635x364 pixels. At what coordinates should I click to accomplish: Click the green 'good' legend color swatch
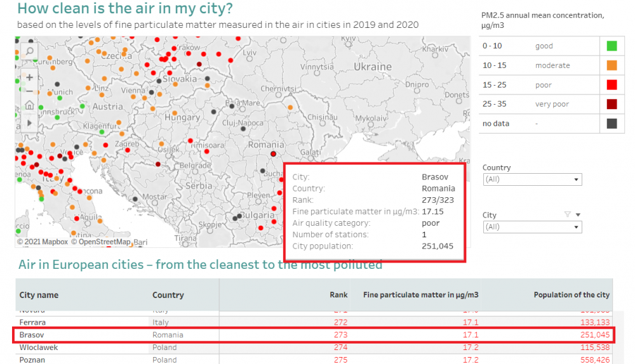tap(612, 46)
